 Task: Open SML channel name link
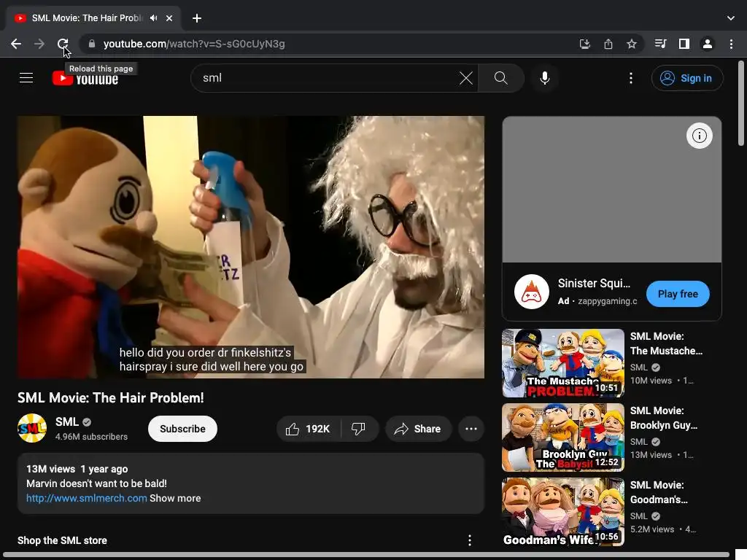[66, 422]
